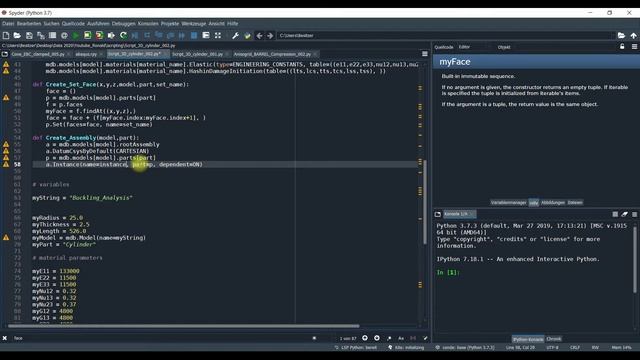Browse the console tabs with the folder icon
This screenshot has width=640, height=360.
pos(438,214)
